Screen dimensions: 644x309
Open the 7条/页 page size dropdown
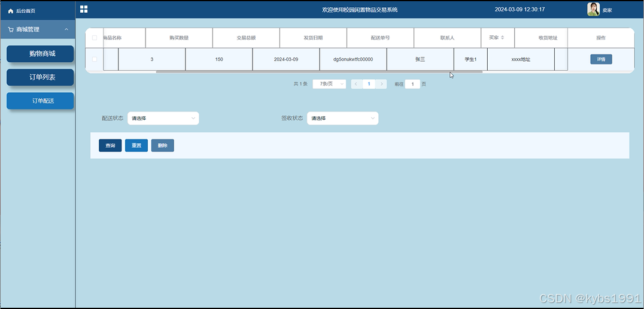pos(329,84)
